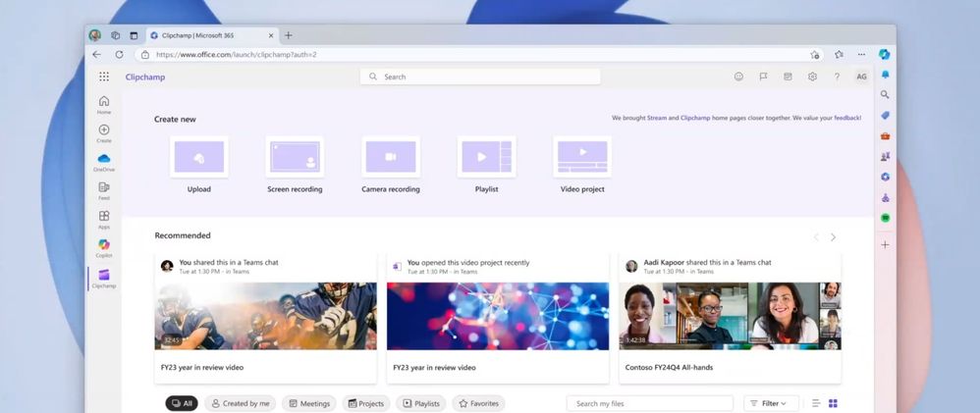Click the Stream link in banner
The width and height of the screenshot is (980, 413).
tap(656, 118)
